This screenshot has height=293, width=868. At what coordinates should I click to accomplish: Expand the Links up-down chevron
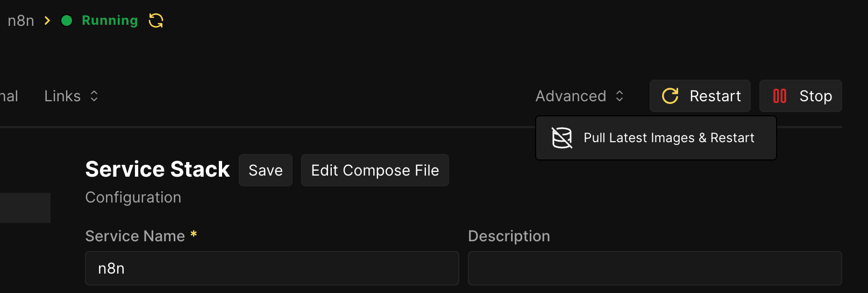click(94, 96)
